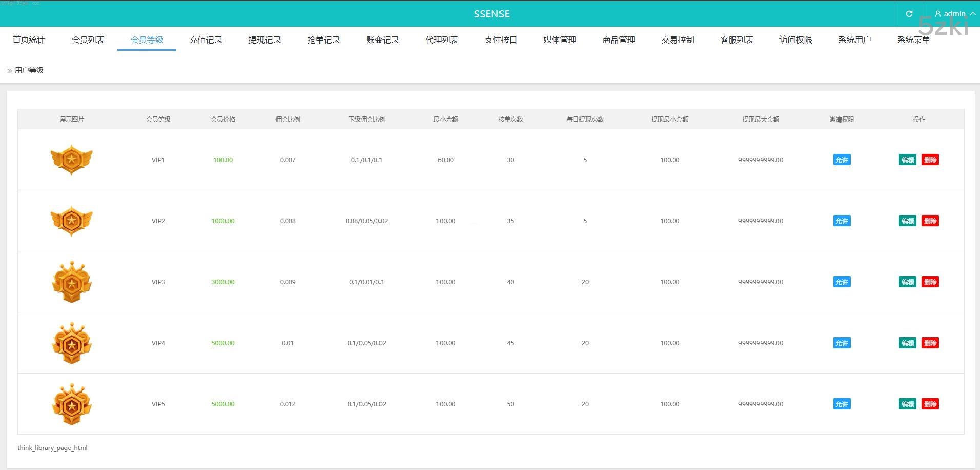
Task: Edit the VIP4 level row
Action: pos(907,343)
